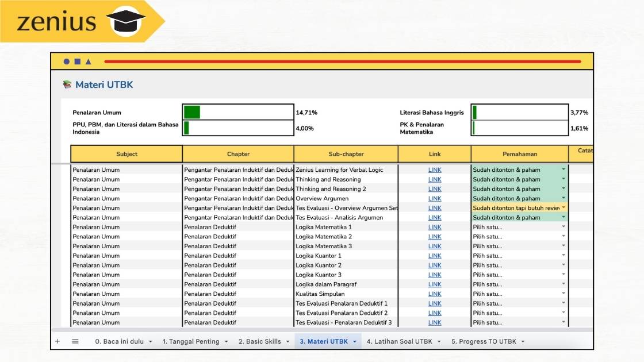644x362 pixels.
Task: Open Pemahaman dropdown for Zenius Learning for Verbal Logic
Action: pos(563,169)
